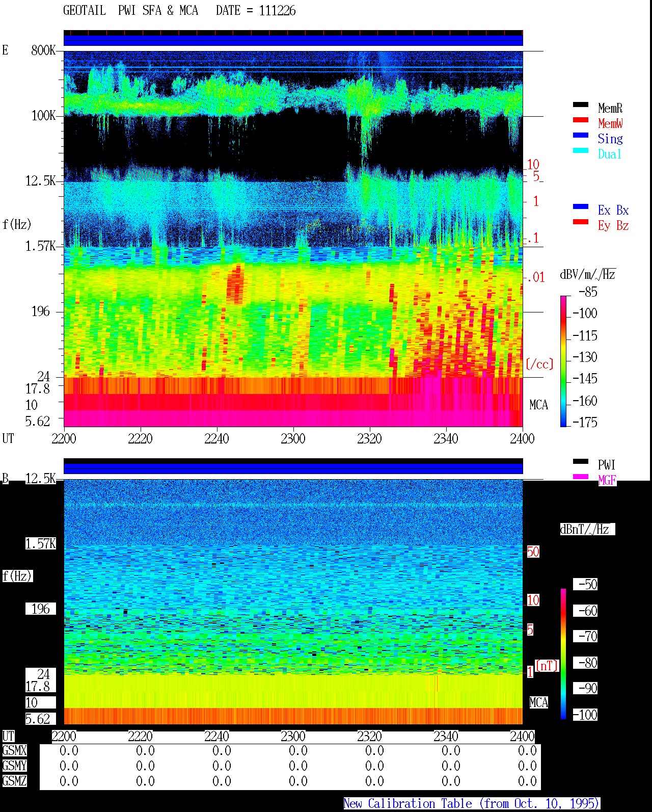Click the f(Hz) label beside the B panel
Image resolution: width=652 pixels, height=812 pixels.
tap(17, 576)
